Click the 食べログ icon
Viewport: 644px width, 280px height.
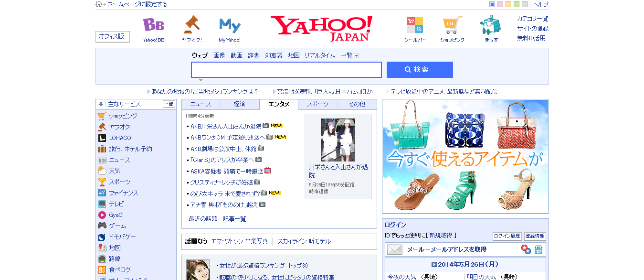click(102, 270)
